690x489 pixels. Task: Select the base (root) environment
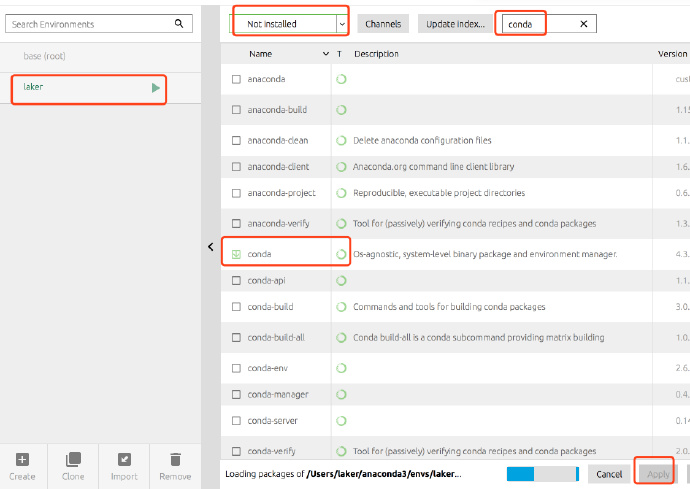100,56
